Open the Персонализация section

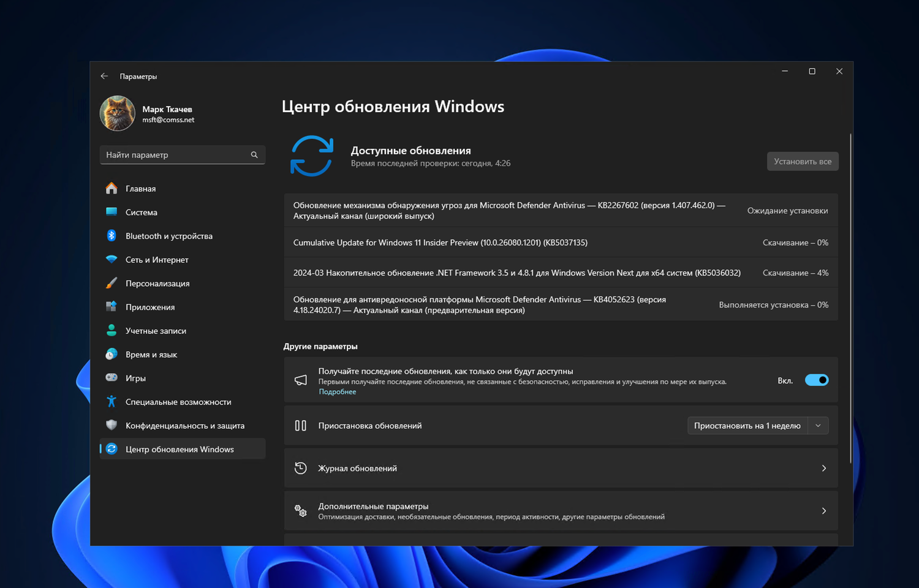click(x=183, y=283)
